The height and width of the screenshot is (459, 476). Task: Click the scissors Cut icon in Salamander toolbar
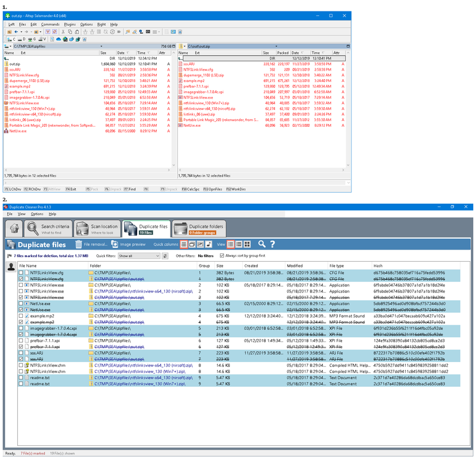pos(63,32)
